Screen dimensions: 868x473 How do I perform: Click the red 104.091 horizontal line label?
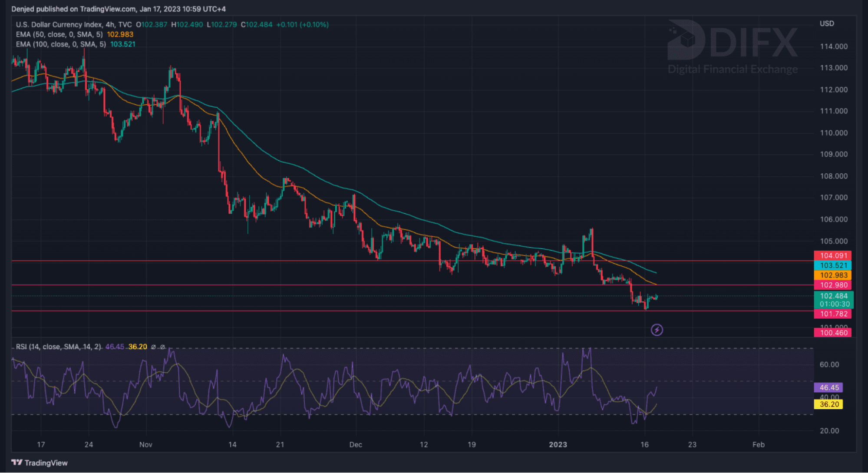click(x=833, y=256)
